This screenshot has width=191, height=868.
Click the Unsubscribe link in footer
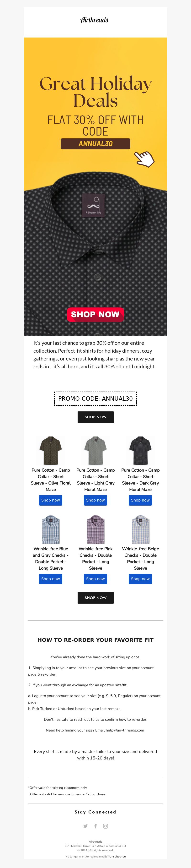pyautogui.click(x=117, y=856)
